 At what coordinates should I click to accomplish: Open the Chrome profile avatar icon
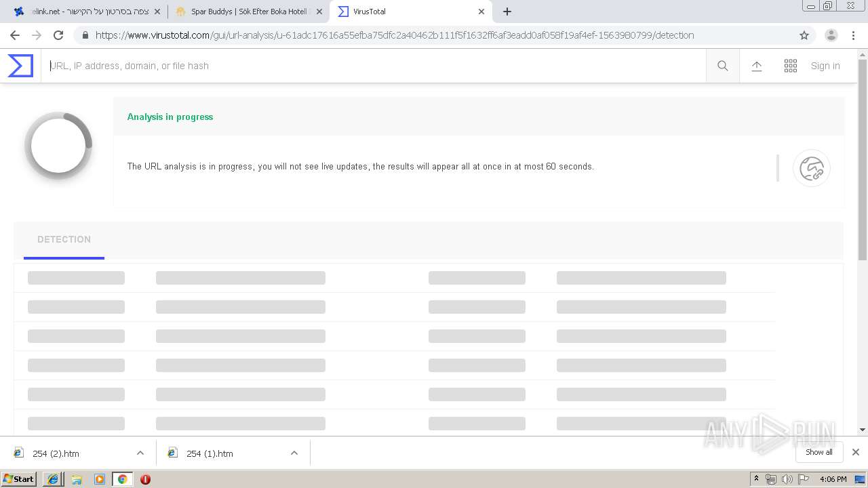pyautogui.click(x=831, y=35)
